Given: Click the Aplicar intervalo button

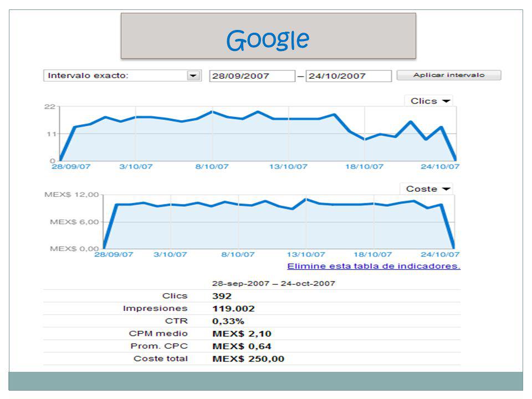Looking at the screenshot, I should [448, 75].
